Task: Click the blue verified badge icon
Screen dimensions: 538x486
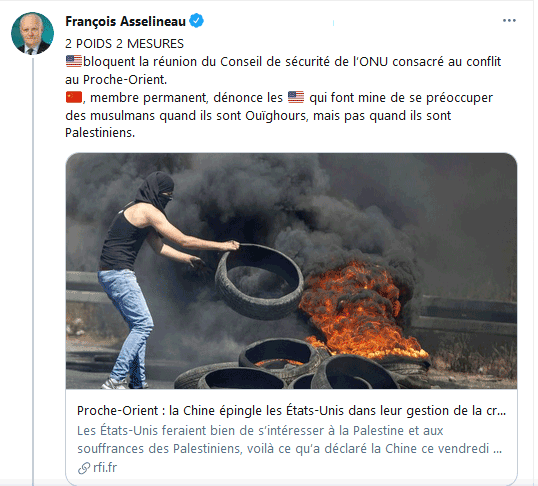Action: click(x=197, y=21)
